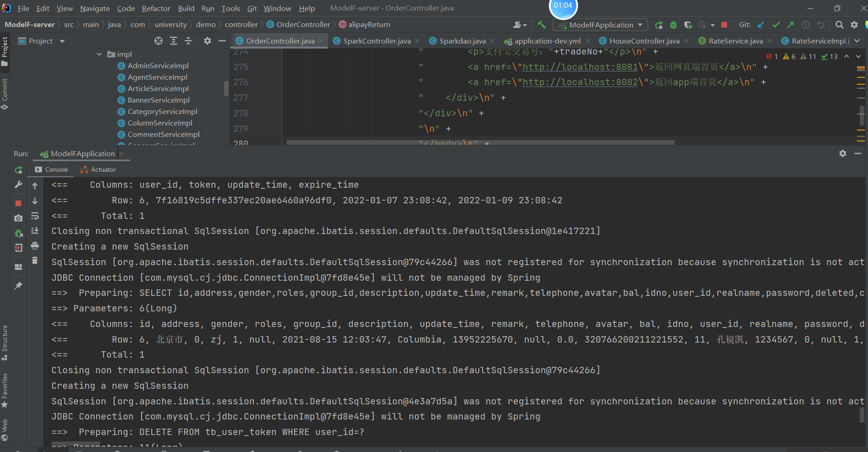
Task: Show hidden editor tabs with the chevron
Action: (857, 41)
